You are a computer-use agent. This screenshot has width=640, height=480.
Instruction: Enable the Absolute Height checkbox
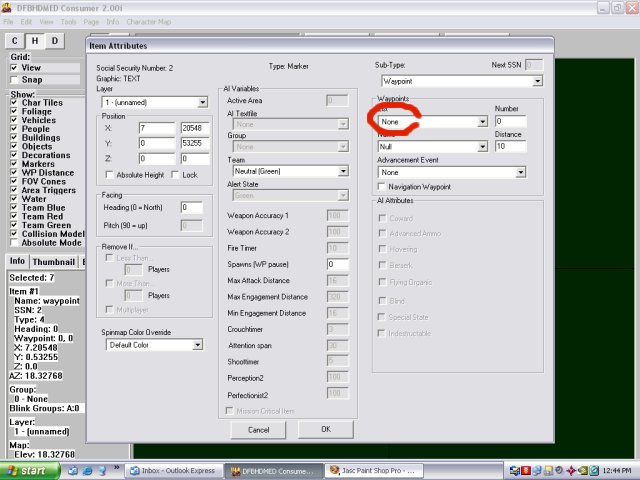[108, 175]
